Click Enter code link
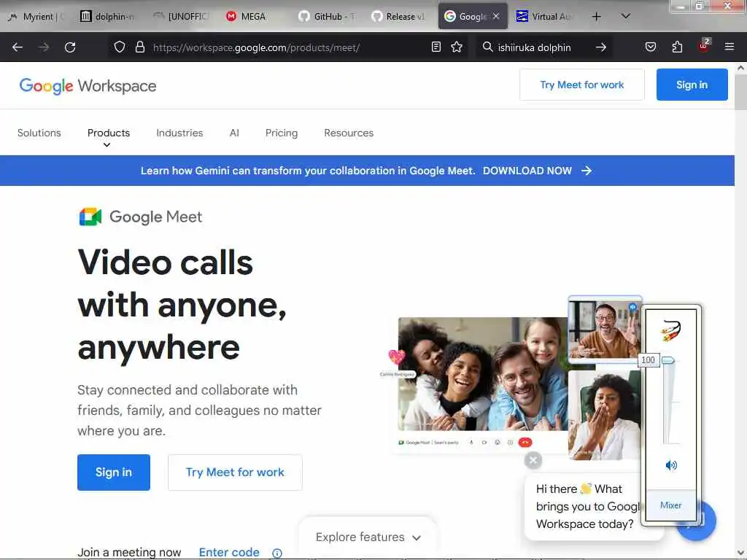The image size is (747, 560). point(229,552)
